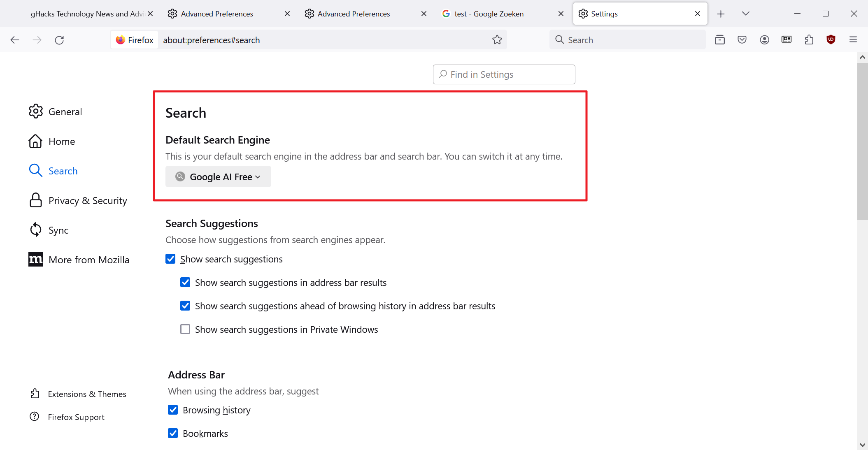Click the Find in Settings field
The image size is (868, 450).
tap(504, 74)
